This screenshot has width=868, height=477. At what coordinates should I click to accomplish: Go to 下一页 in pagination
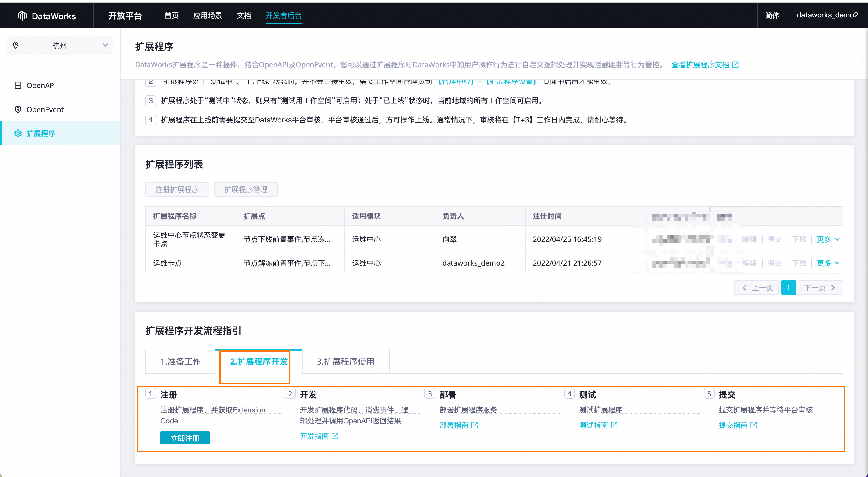(821, 288)
